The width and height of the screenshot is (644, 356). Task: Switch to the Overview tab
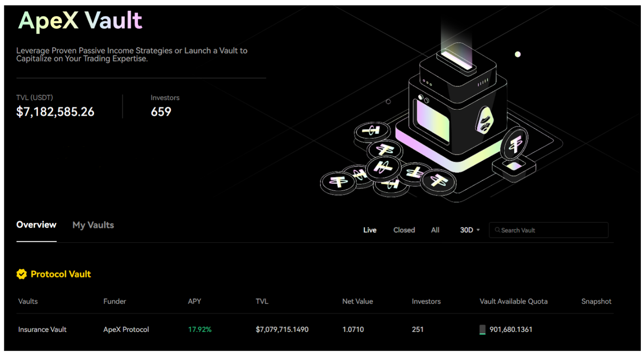point(36,225)
